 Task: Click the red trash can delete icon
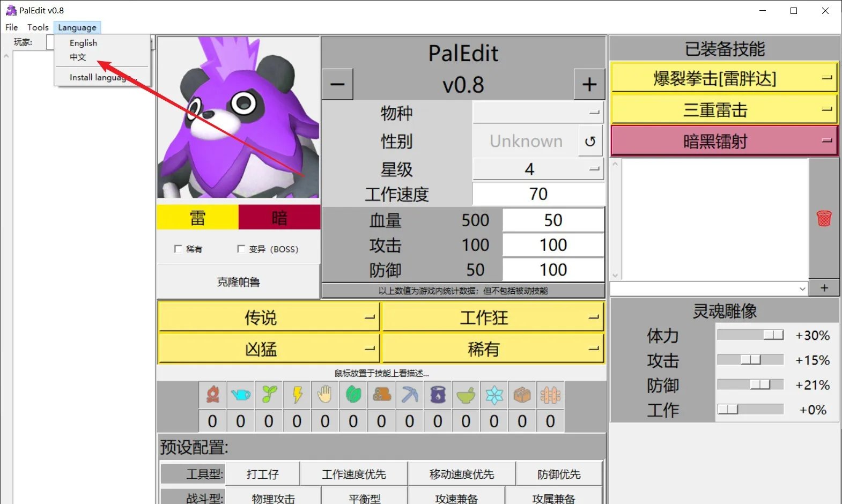point(824,218)
